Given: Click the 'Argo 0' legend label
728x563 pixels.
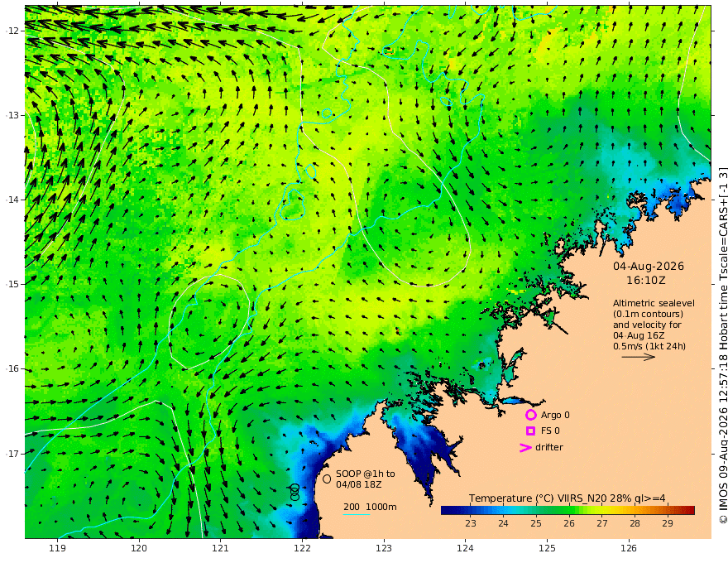Looking at the screenshot, I should point(555,415).
